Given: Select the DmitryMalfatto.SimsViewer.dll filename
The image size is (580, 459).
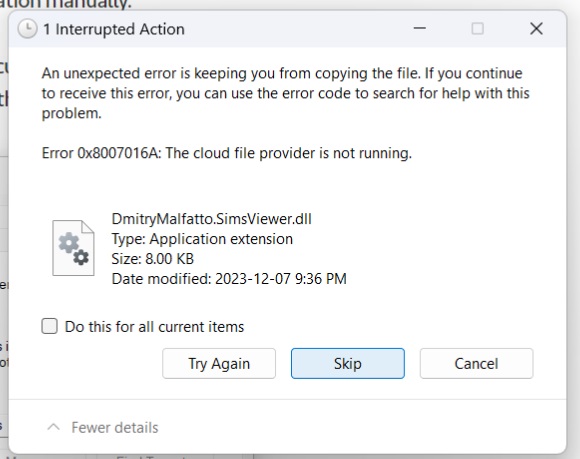Looking at the screenshot, I should [x=212, y=219].
